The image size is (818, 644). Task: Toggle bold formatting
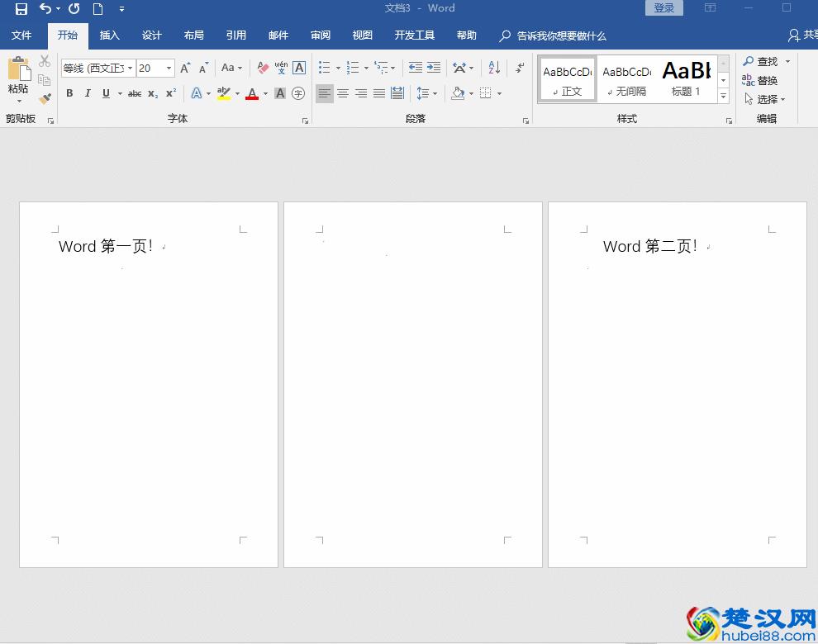click(x=69, y=93)
